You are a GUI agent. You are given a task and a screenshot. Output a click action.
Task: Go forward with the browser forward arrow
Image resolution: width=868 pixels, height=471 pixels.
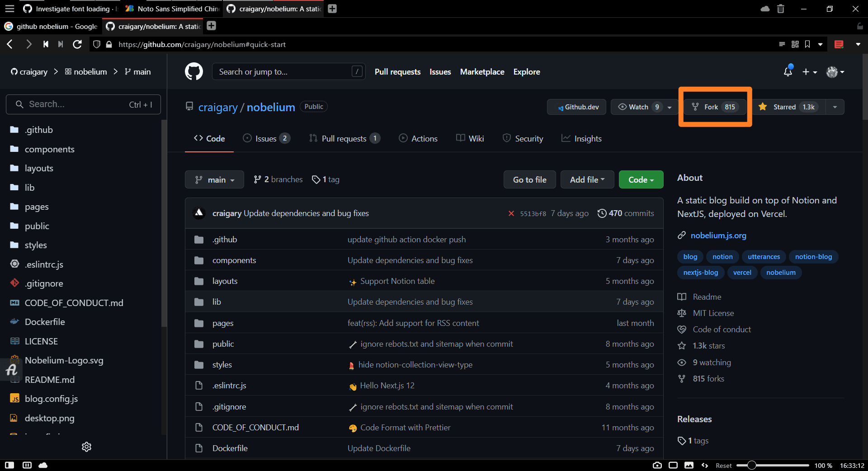(x=28, y=44)
